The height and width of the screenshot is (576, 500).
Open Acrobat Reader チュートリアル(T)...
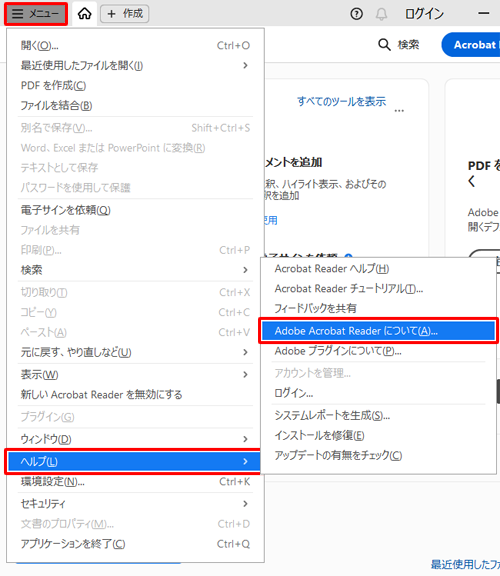click(378, 288)
